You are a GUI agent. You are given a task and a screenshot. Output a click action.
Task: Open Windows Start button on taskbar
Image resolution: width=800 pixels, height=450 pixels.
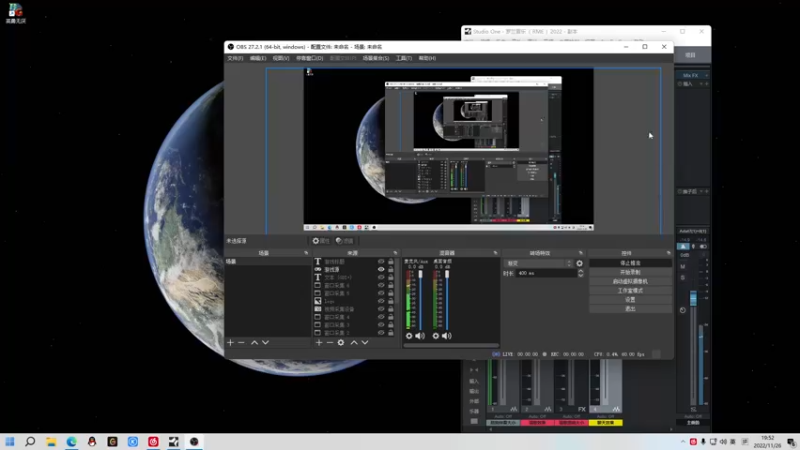pos(10,441)
